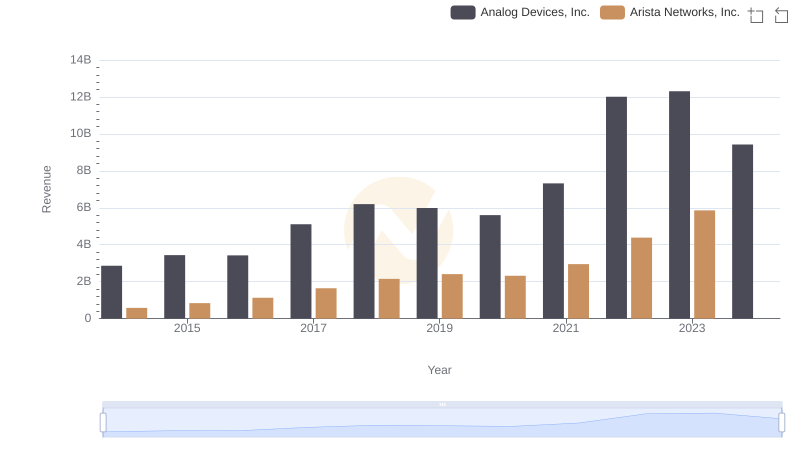Click the tan Arista Networks legend swatch
800x461 pixels.
click(x=612, y=12)
